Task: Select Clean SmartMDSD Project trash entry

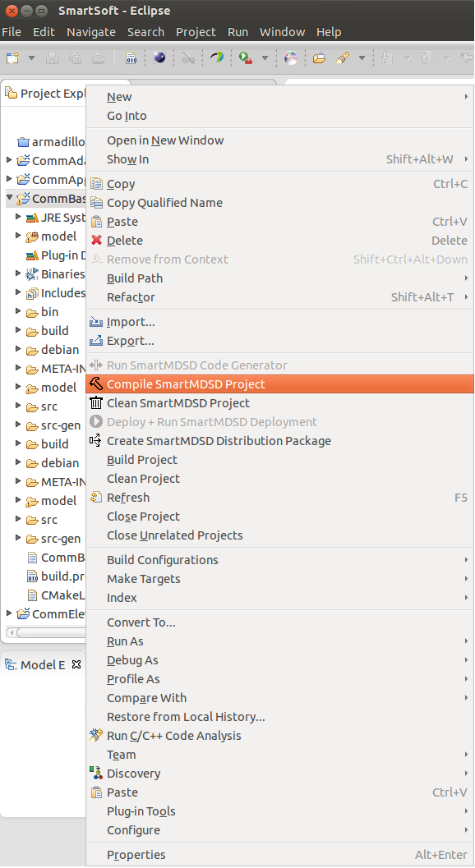Action: 280,403
